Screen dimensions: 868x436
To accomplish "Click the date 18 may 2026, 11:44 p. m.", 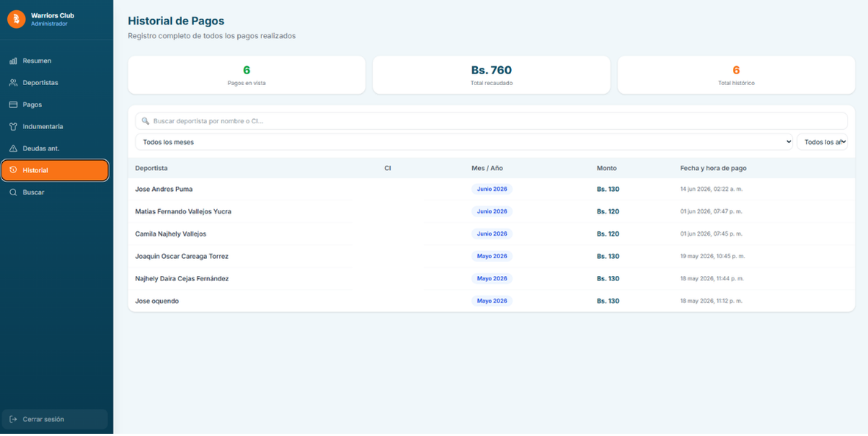I will pyautogui.click(x=712, y=279).
